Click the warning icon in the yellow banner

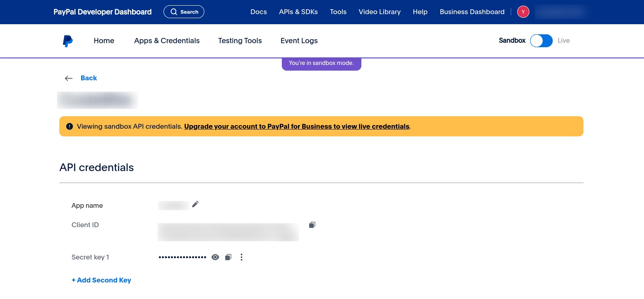click(x=69, y=126)
